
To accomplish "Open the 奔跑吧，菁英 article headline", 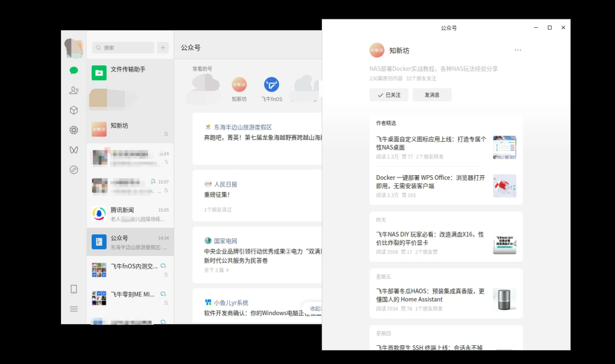I will coord(263,138).
